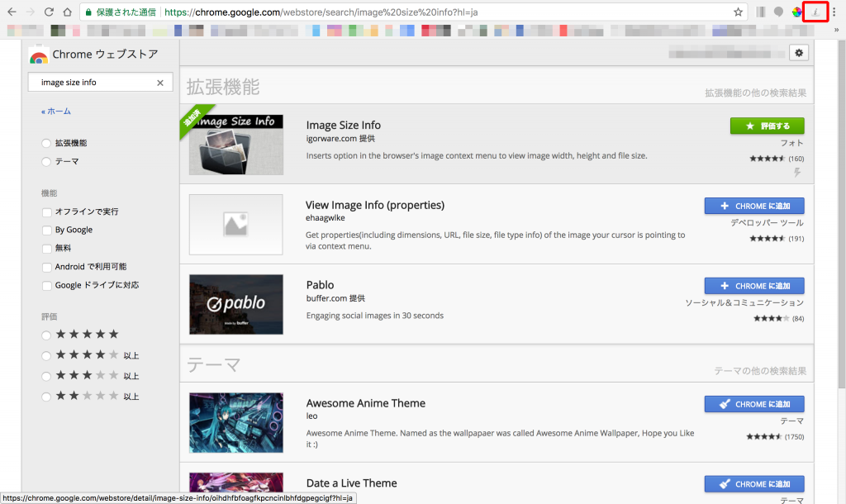The width and height of the screenshot is (846, 504).
Task: Bookmark this page with the star icon
Action: pyautogui.click(x=738, y=12)
